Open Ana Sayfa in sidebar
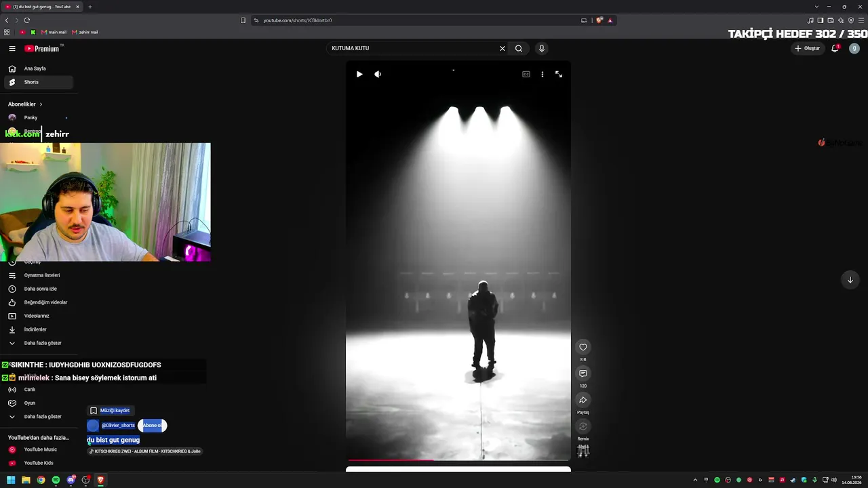The height and width of the screenshot is (488, 868). click(x=38, y=68)
